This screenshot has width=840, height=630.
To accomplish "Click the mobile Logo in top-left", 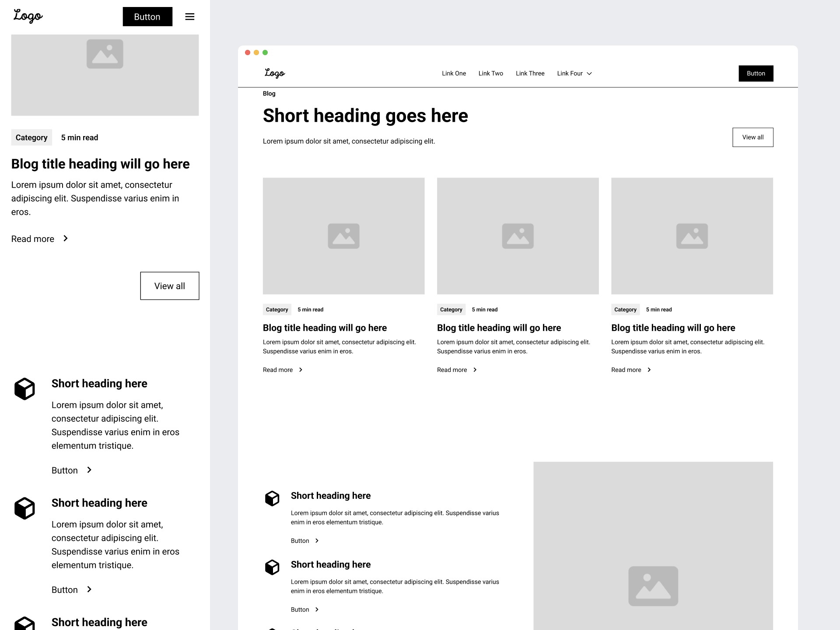I will click(28, 16).
